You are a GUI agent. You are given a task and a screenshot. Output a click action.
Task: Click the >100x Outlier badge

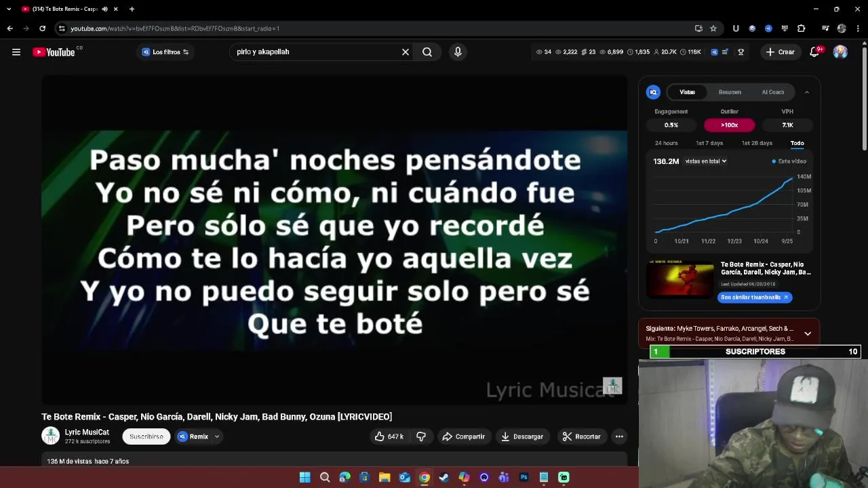729,125
